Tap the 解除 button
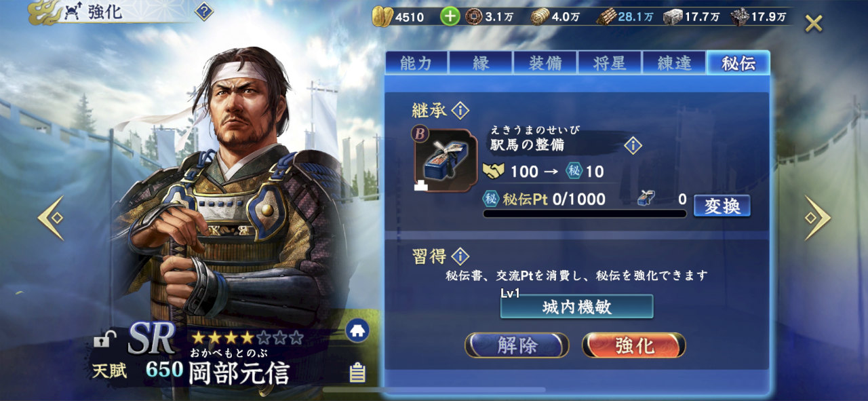The image size is (868, 401). coord(517,345)
